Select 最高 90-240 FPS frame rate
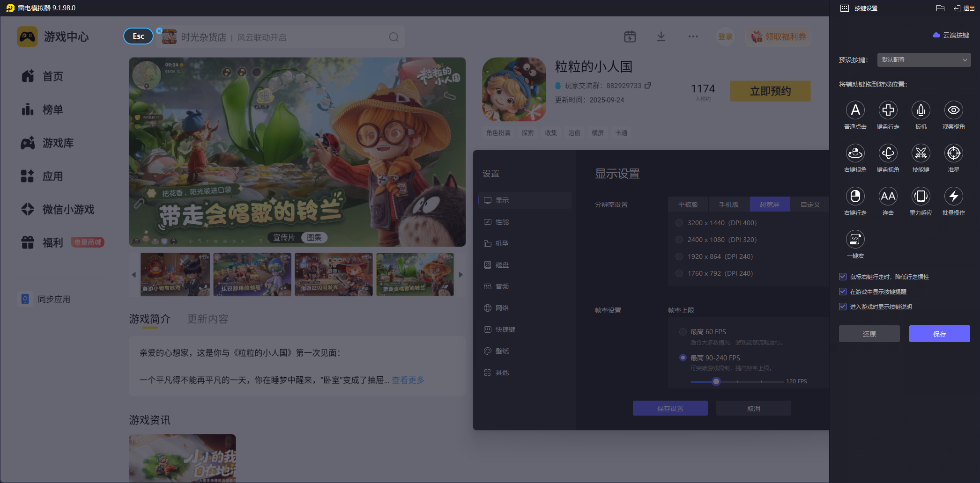This screenshot has width=980, height=483. pos(683,358)
